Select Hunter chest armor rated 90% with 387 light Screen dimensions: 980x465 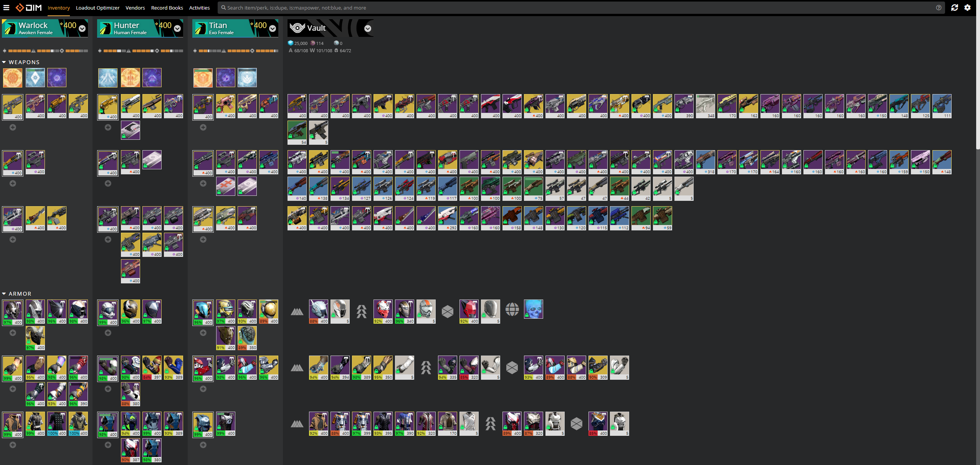click(x=131, y=450)
